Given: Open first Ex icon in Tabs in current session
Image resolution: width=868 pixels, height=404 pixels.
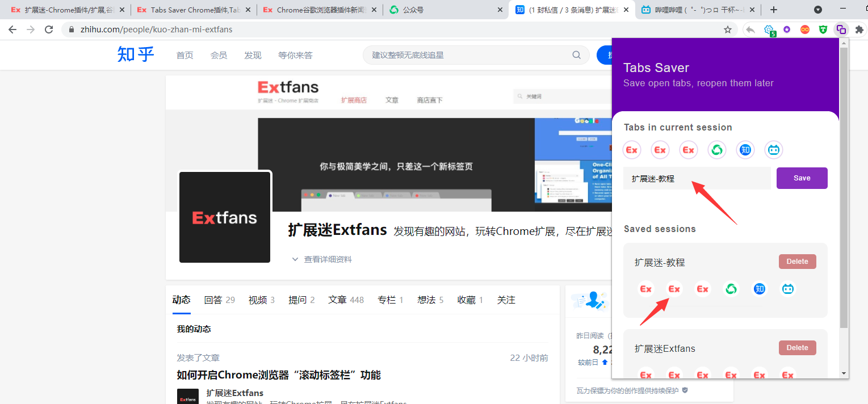Looking at the screenshot, I should [632, 150].
